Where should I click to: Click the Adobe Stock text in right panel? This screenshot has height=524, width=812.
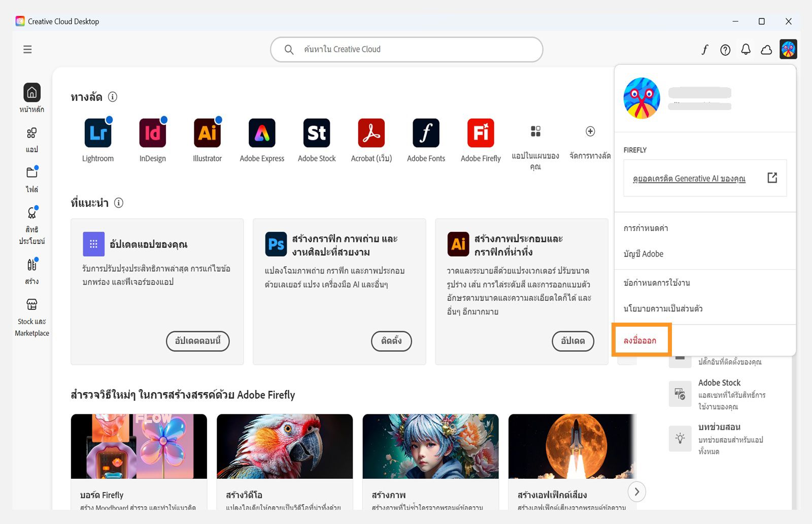click(719, 382)
